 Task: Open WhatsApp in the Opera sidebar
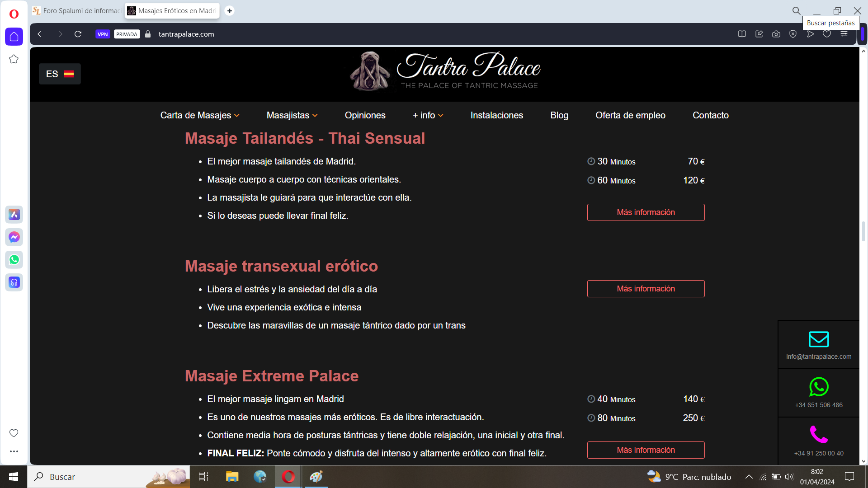pos(14,260)
